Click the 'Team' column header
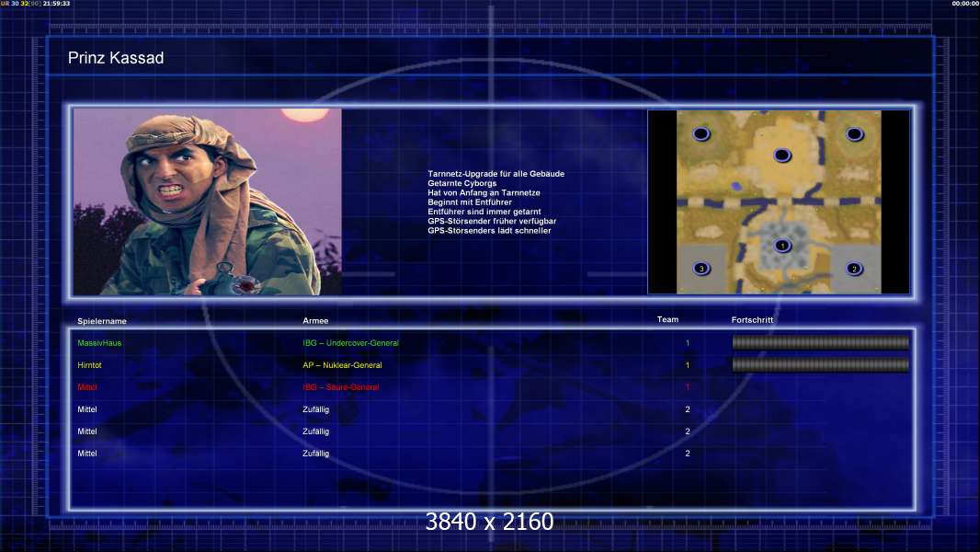 (x=667, y=319)
